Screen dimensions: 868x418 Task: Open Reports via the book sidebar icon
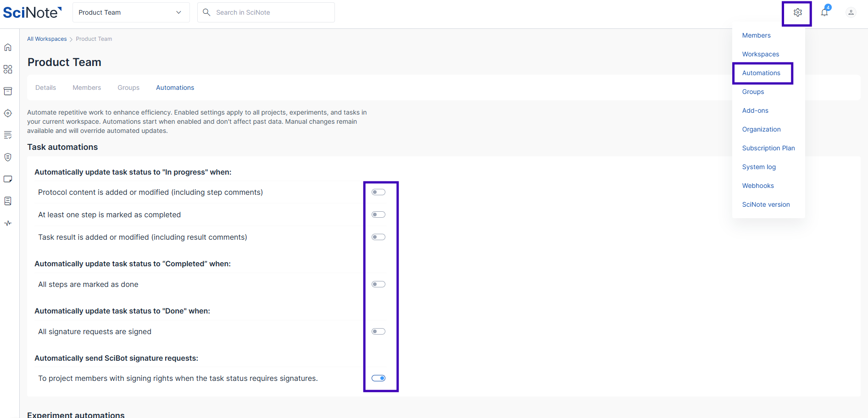pos(8,201)
